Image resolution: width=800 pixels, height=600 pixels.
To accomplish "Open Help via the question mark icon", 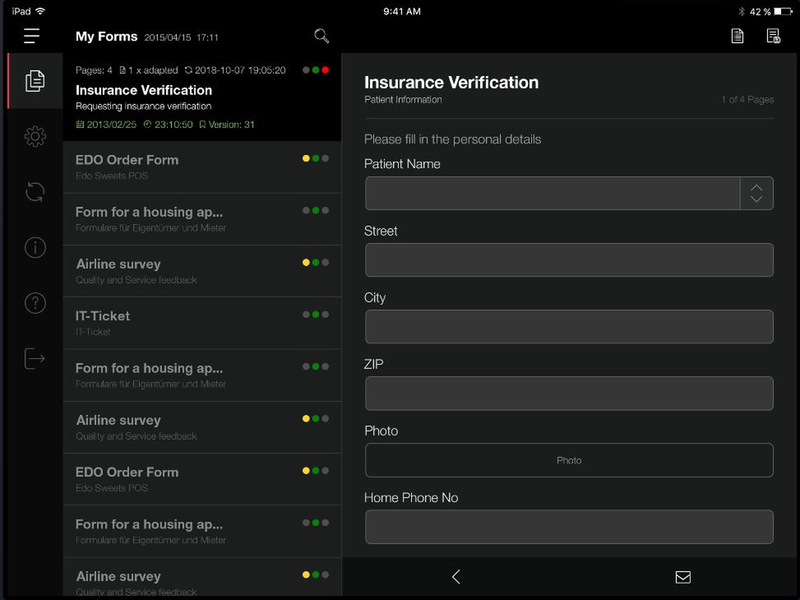I will 33,303.
